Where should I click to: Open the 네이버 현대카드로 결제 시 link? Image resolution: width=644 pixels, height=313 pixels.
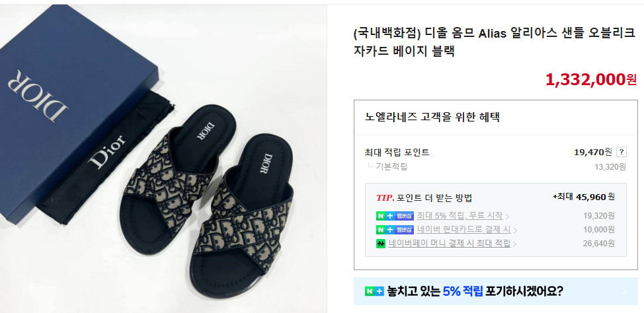463,230
